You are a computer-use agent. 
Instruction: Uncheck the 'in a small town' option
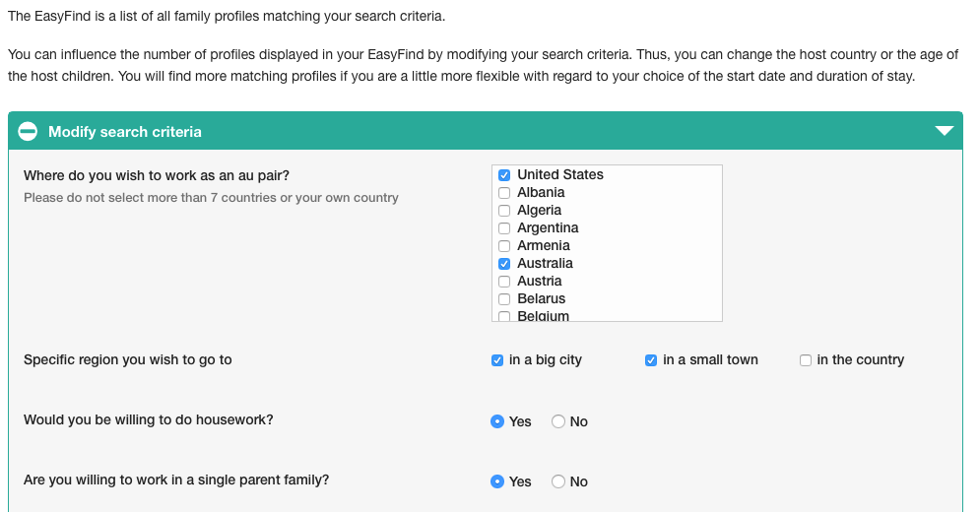pyautogui.click(x=651, y=360)
